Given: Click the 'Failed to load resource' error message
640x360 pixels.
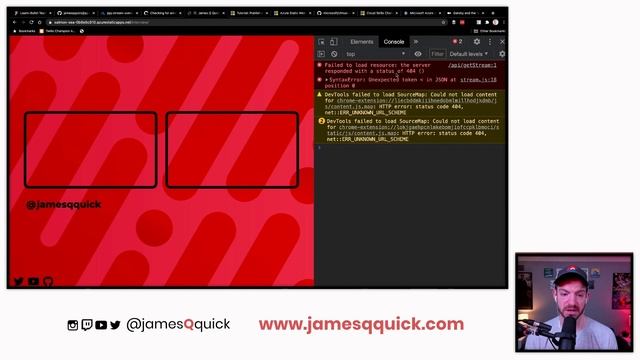Looking at the screenshot, I should [x=378, y=68].
